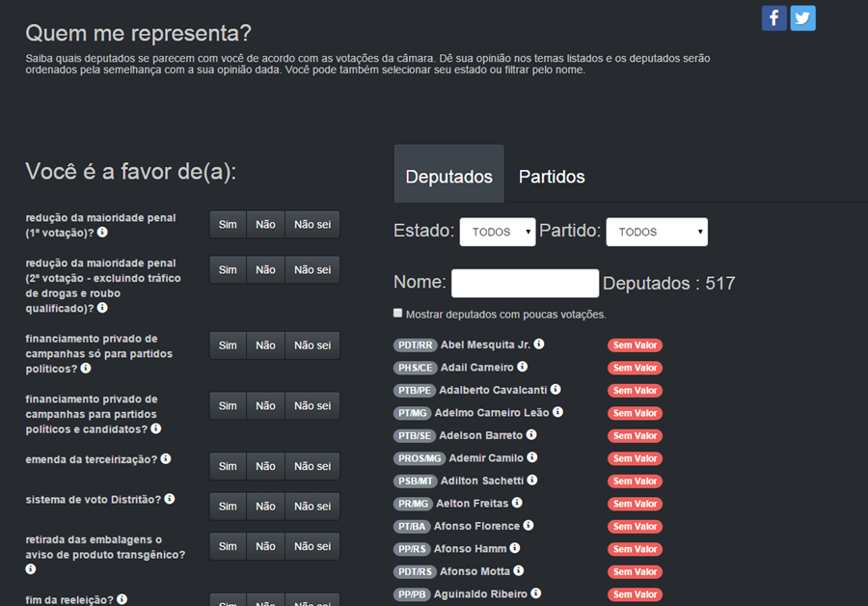Select the Deputados tab

coord(448,177)
